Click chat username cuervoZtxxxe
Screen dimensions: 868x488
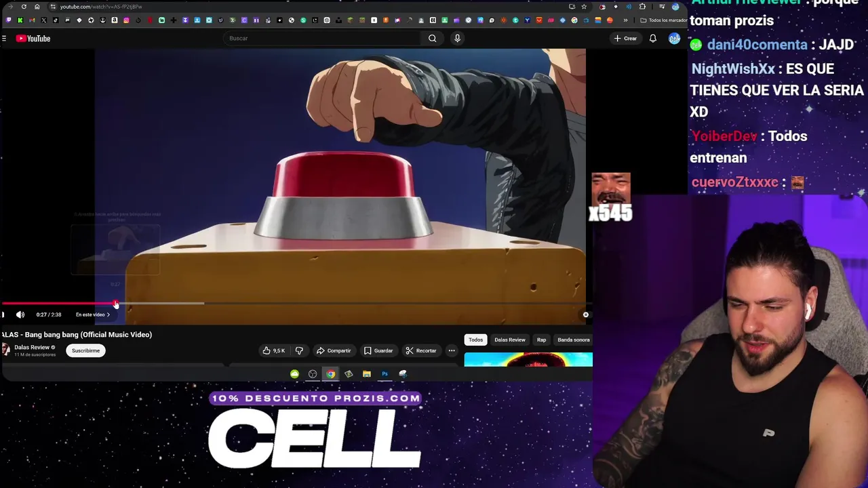click(x=735, y=183)
